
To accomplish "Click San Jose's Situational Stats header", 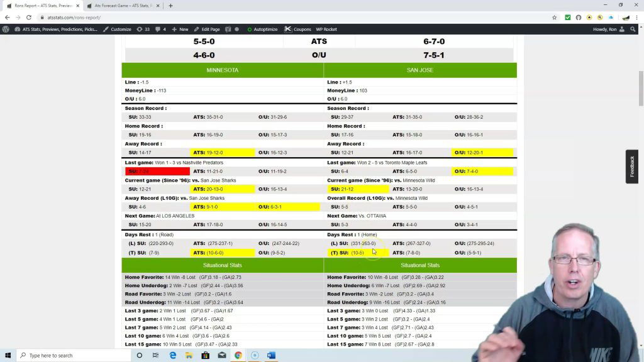I will [x=420, y=265].
